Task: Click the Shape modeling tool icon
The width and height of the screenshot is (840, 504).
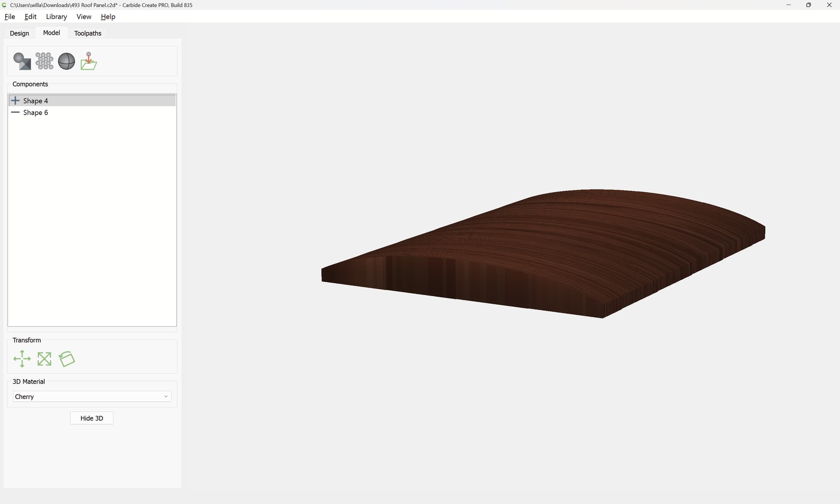Action: [22, 61]
